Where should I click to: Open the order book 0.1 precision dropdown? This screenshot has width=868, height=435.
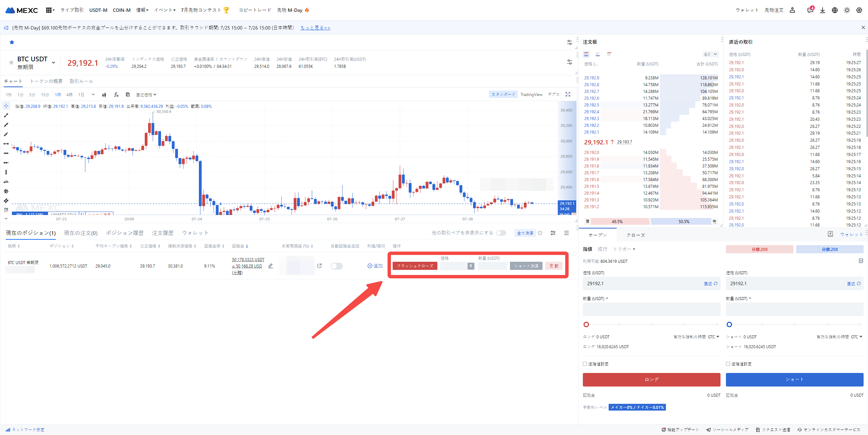click(711, 54)
